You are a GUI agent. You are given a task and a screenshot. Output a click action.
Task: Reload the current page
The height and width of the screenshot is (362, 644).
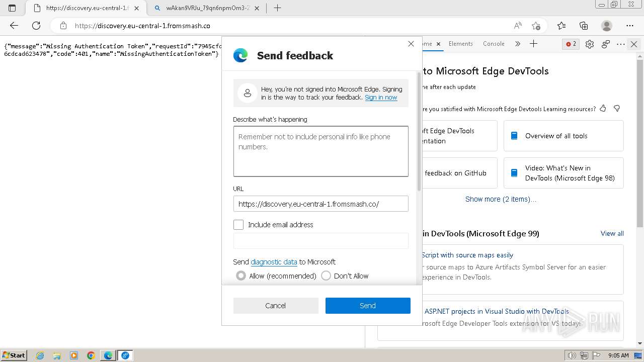[36, 26]
